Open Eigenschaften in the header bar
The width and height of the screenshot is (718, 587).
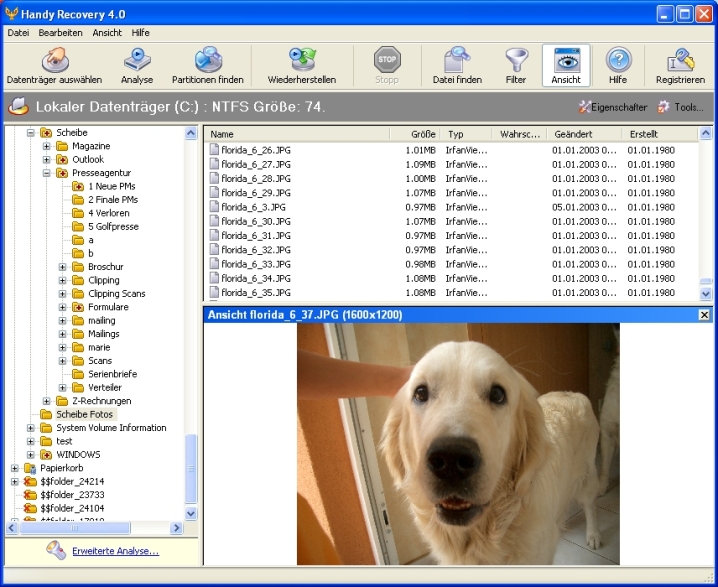point(613,107)
